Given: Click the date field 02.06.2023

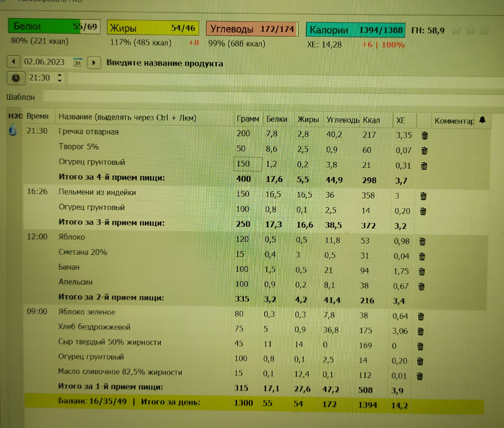Looking at the screenshot, I should tap(45, 62).
